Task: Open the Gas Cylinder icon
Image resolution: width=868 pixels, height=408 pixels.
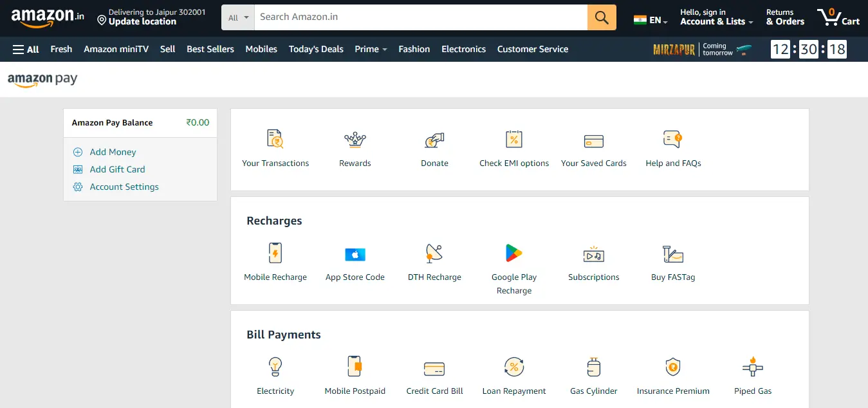Action: 593,367
